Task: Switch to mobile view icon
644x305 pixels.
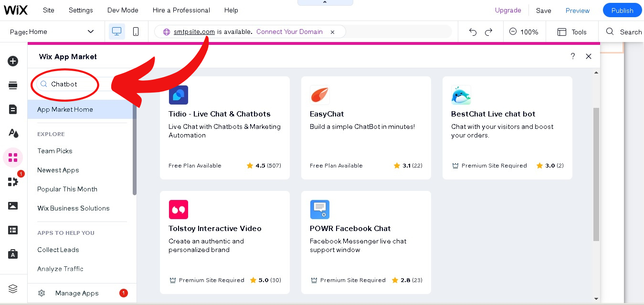Action: click(136, 32)
